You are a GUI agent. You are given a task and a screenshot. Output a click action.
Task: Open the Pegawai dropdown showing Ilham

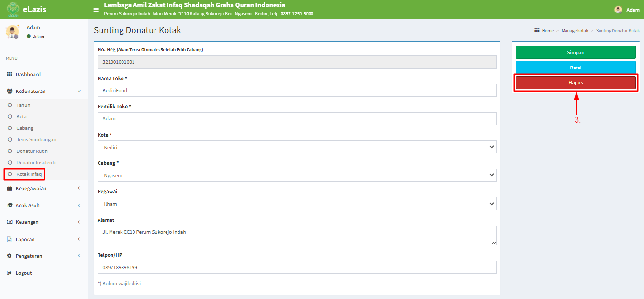(x=297, y=204)
